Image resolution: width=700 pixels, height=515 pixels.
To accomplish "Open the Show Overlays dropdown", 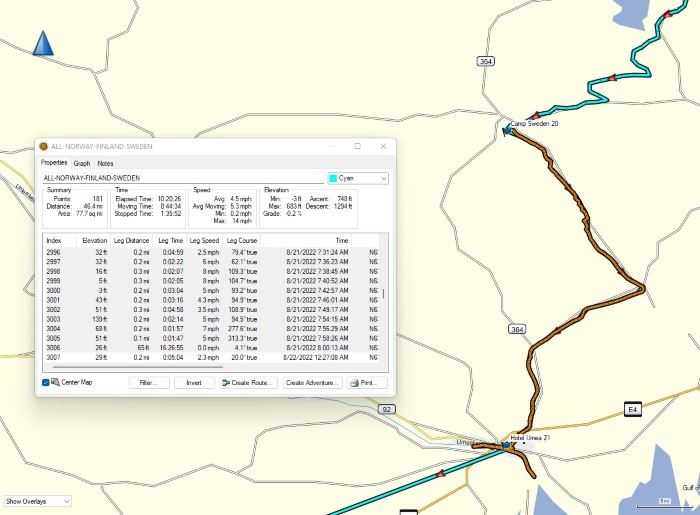I will (x=38, y=501).
